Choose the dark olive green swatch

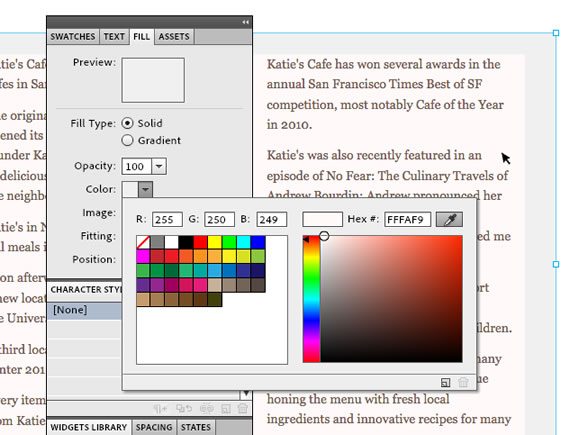pyautogui.click(x=215, y=300)
